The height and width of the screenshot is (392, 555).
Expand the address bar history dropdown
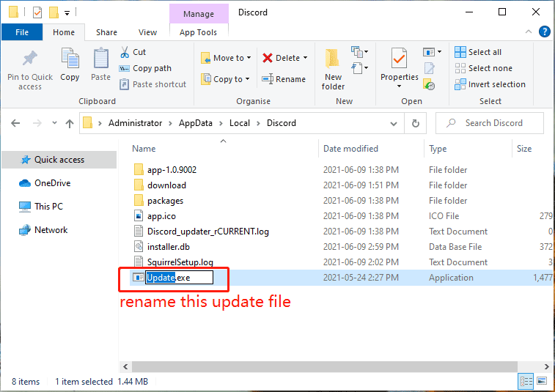393,124
